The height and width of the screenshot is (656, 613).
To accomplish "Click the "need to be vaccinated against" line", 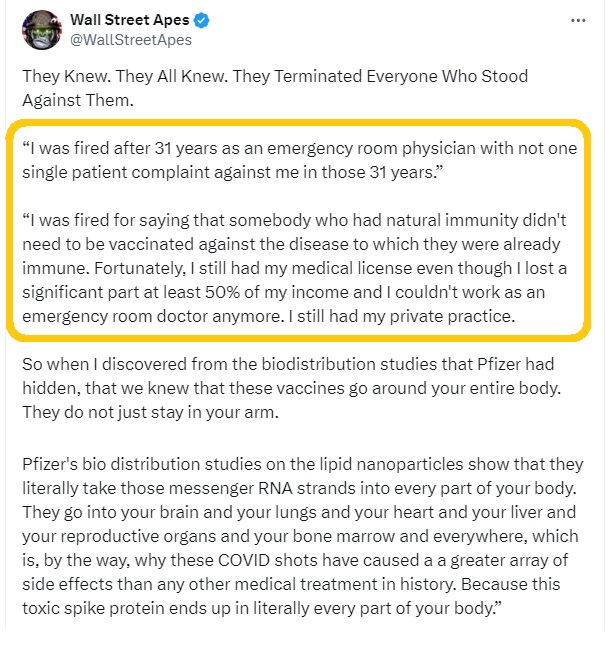I will [x=291, y=244].
